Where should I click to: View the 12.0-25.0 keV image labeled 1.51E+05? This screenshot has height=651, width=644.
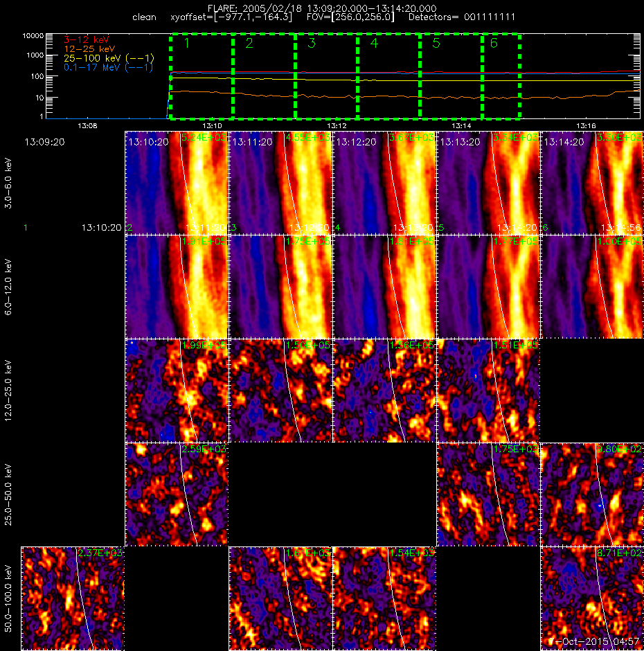point(488,391)
